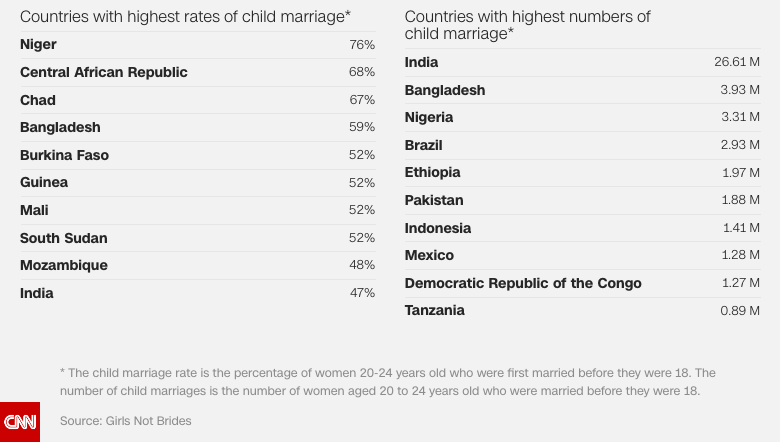The width and height of the screenshot is (780, 442).
Task: Click the Brazil country label
Action: click(x=423, y=145)
